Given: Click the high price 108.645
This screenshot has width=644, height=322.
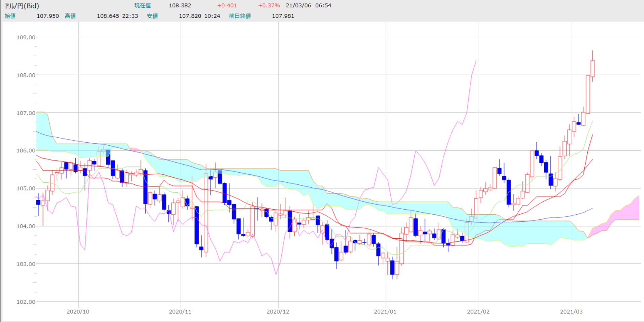Looking at the screenshot, I should click(108, 16).
